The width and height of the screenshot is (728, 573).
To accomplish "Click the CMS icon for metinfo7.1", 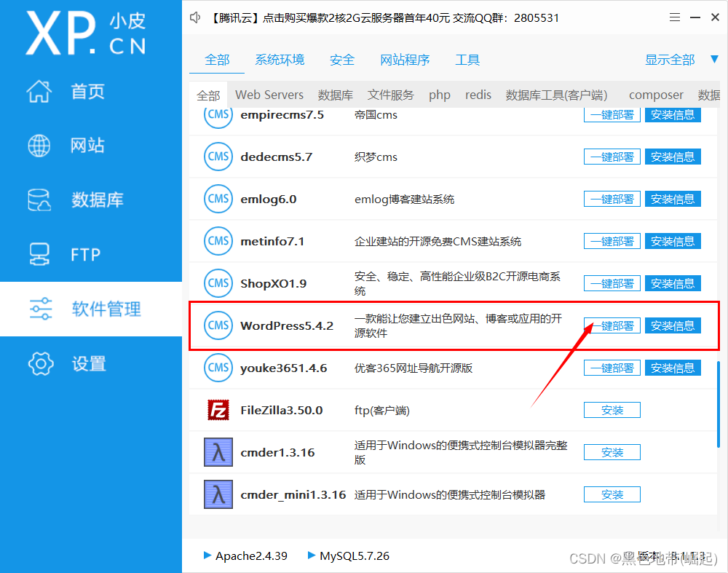I will pos(218,242).
